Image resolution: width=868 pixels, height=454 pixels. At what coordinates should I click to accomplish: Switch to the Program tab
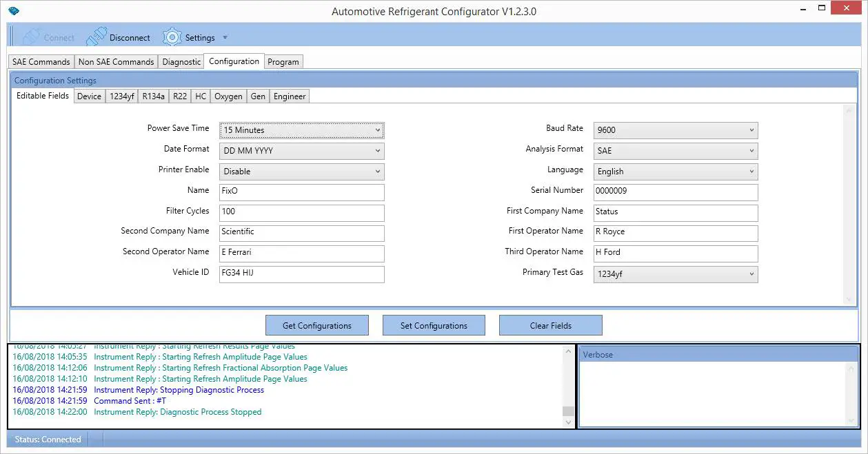click(x=283, y=61)
